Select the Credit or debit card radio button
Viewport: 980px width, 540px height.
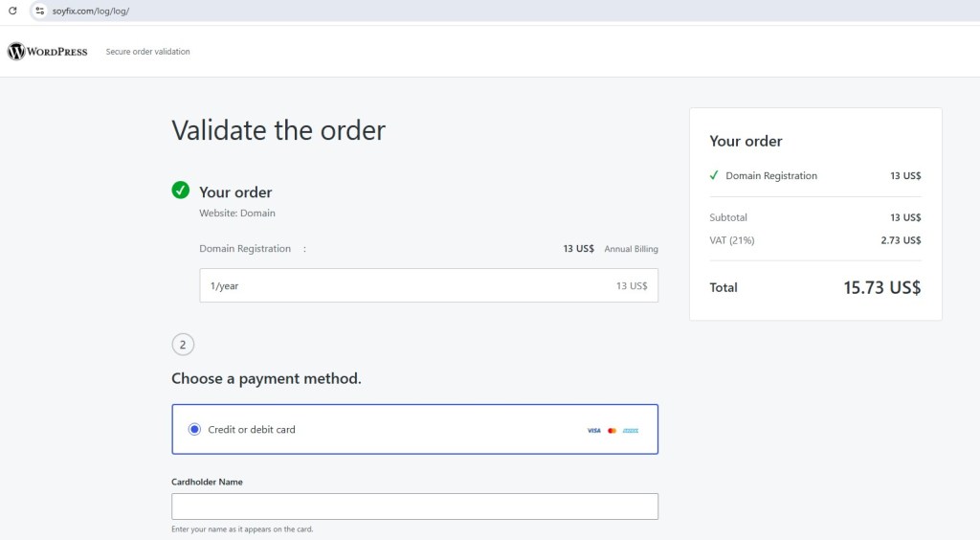pyautogui.click(x=195, y=430)
